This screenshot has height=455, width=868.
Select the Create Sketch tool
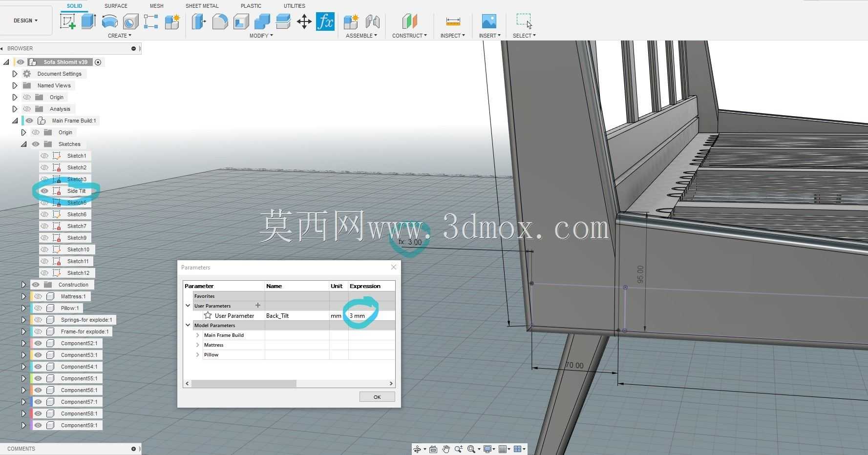(67, 21)
